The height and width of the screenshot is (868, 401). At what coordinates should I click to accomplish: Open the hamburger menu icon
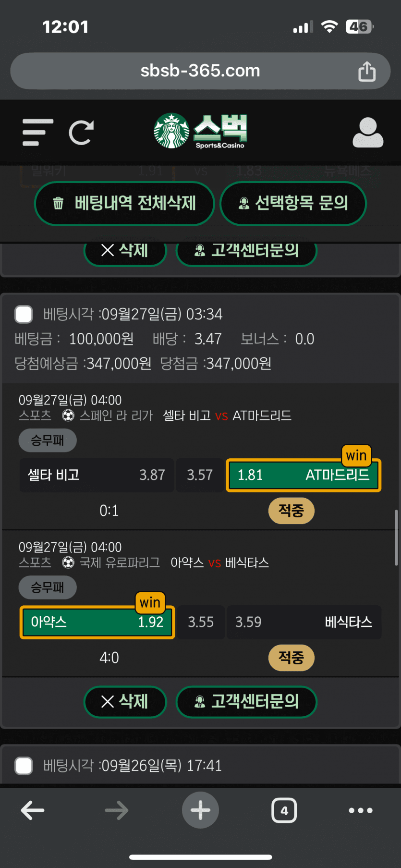37,132
